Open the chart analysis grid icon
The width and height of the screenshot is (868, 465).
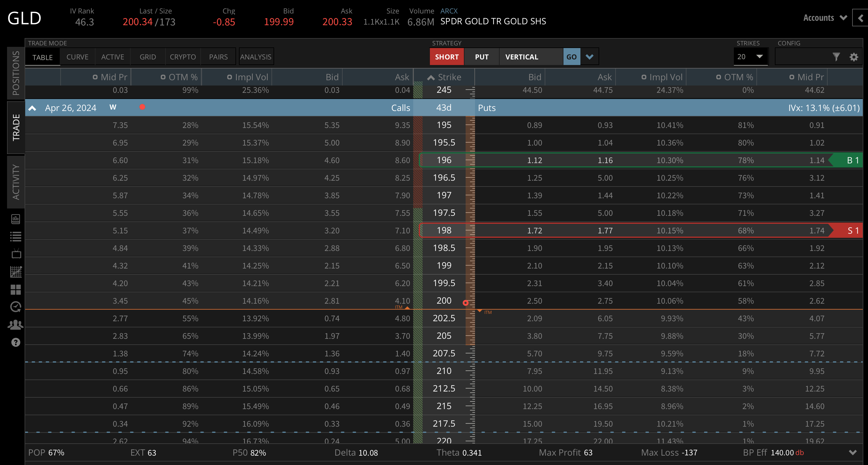(x=16, y=271)
